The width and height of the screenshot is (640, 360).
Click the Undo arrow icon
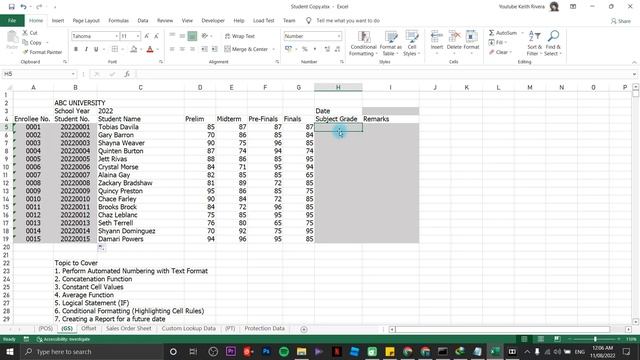(x=23, y=7)
